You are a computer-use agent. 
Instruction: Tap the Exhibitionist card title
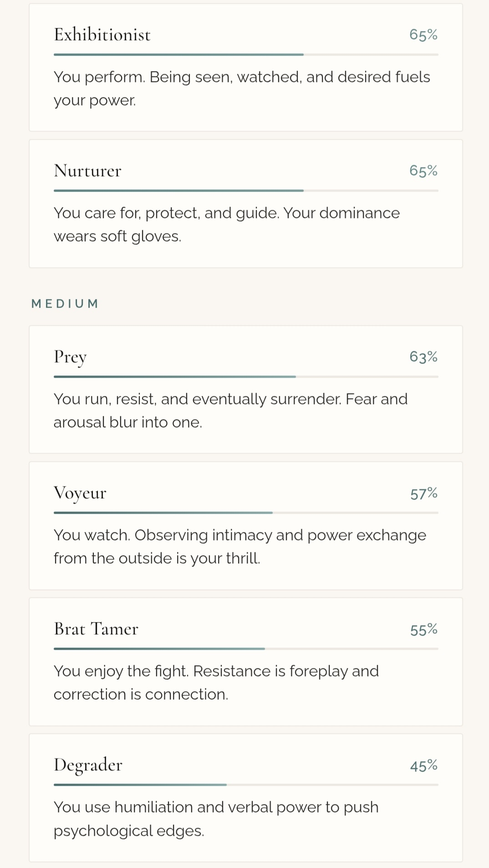click(102, 35)
